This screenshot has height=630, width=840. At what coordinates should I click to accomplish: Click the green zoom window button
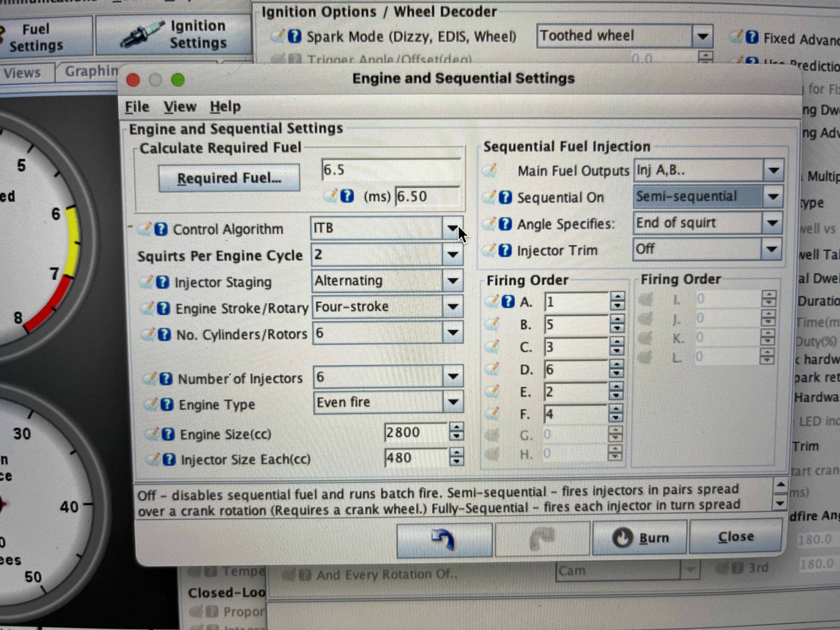click(178, 80)
